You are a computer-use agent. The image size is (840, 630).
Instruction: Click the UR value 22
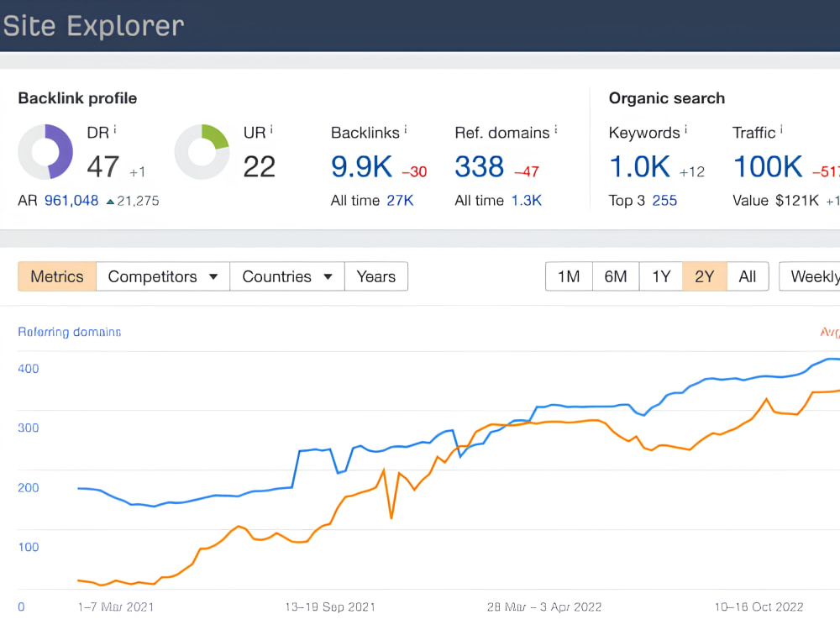(x=260, y=166)
